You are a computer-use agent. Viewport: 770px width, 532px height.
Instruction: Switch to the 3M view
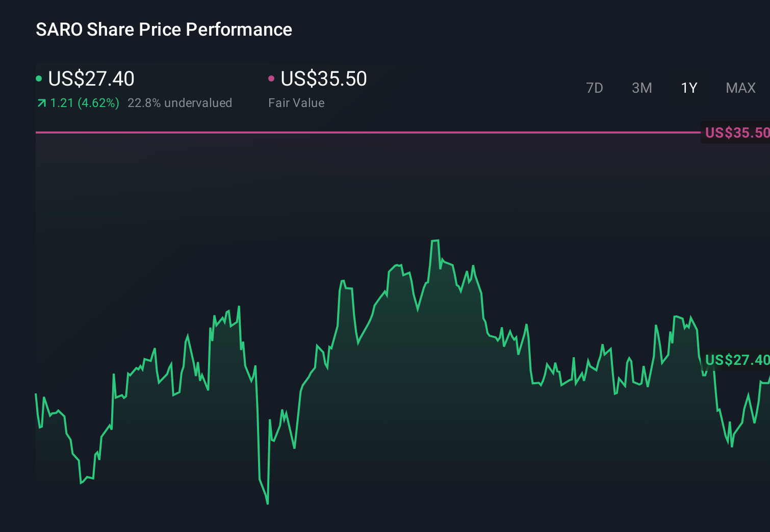[641, 88]
